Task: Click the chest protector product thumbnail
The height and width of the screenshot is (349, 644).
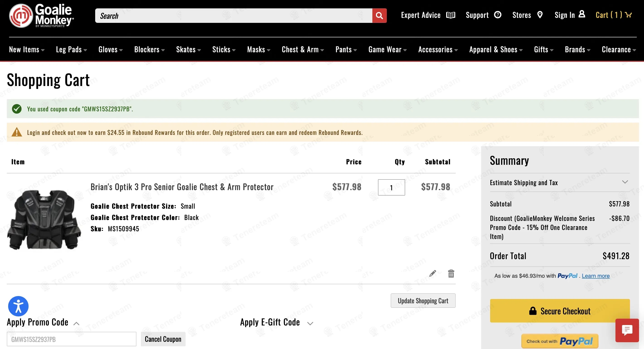Action: pos(44,220)
